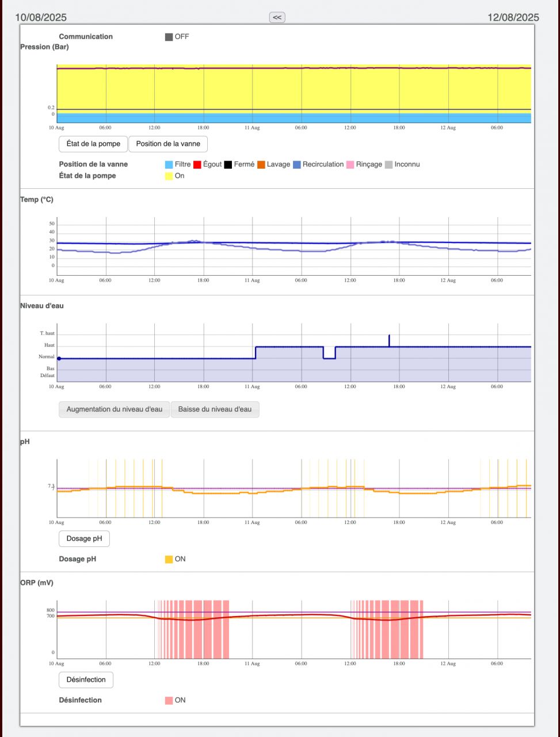Image resolution: width=560 pixels, height=737 pixels.
Task: Click the red Égout legend swatch
Action: pyautogui.click(x=197, y=165)
